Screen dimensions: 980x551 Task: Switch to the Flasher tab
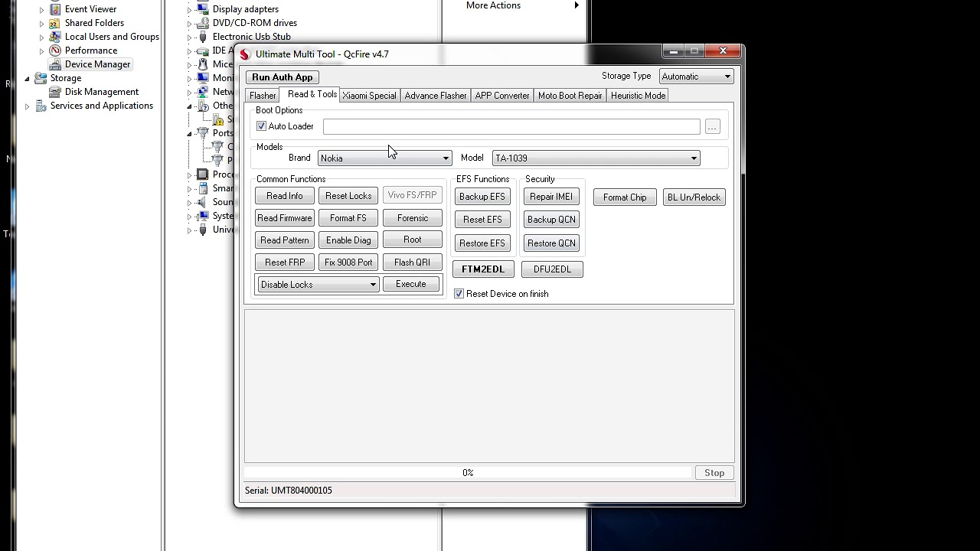point(263,96)
